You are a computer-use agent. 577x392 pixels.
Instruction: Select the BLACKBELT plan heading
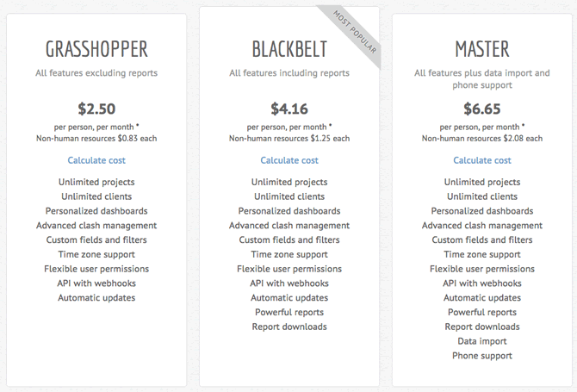pyautogui.click(x=289, y=49)
